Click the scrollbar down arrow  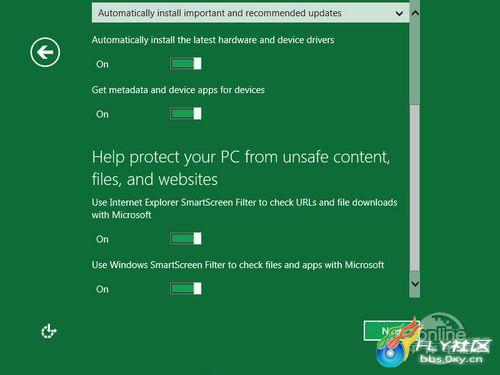415,284
